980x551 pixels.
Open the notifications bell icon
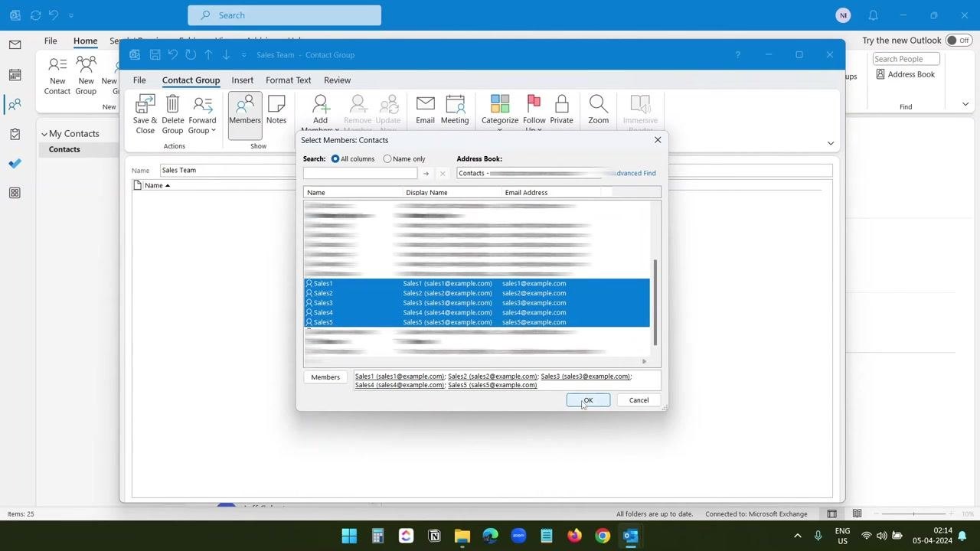[x=873, y=15]
